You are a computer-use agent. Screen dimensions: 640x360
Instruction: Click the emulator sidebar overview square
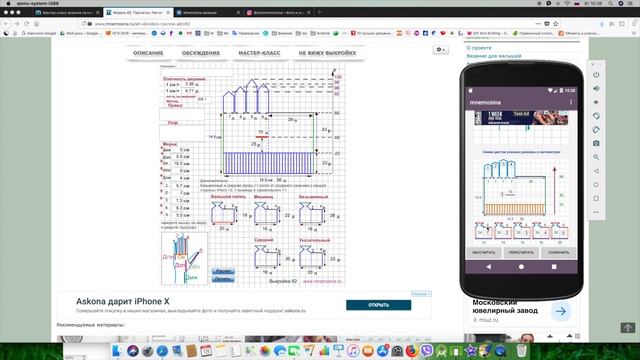coord(596,198)
